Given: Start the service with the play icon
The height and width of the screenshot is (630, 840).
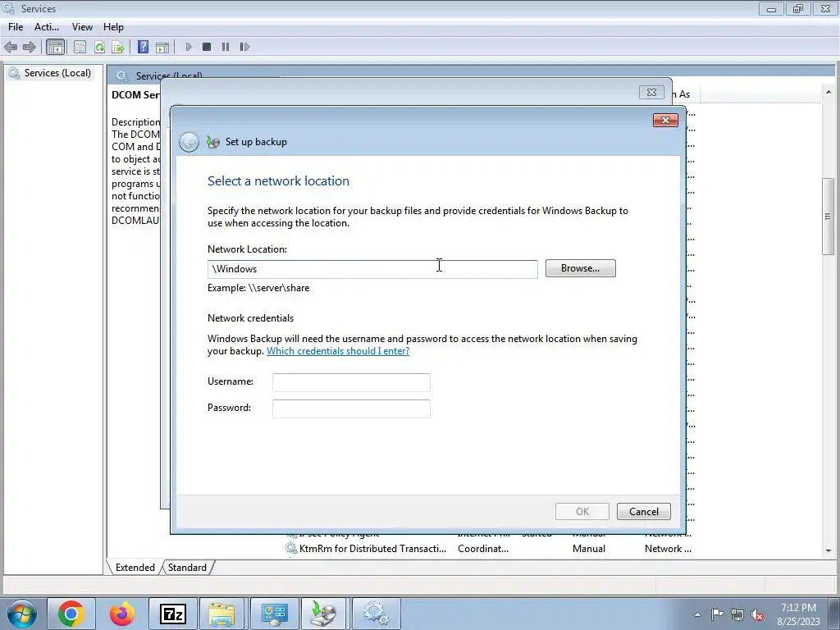Looking at the screenshot, I should pos(188,47).
